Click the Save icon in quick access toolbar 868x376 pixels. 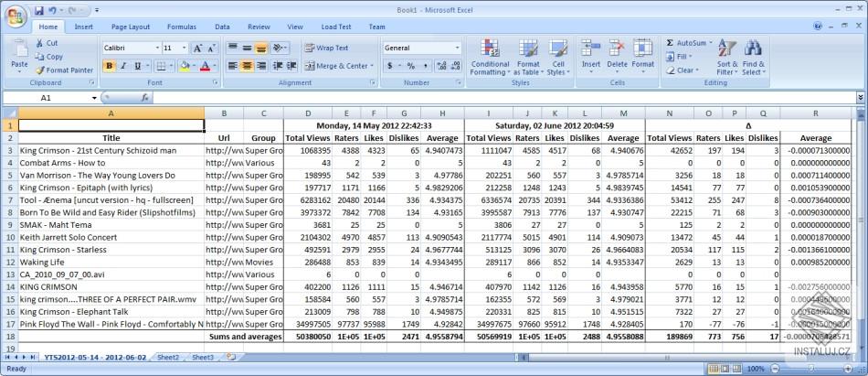[x=38, y=10]
